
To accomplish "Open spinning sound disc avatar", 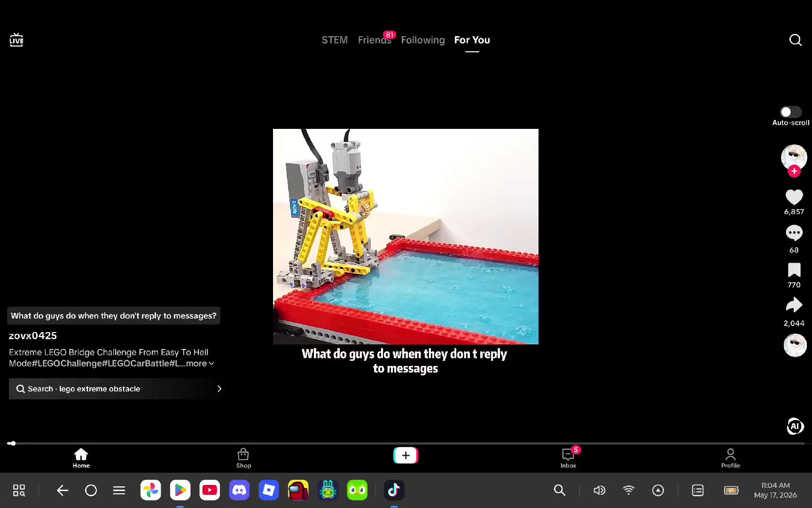I will [795, 345].
